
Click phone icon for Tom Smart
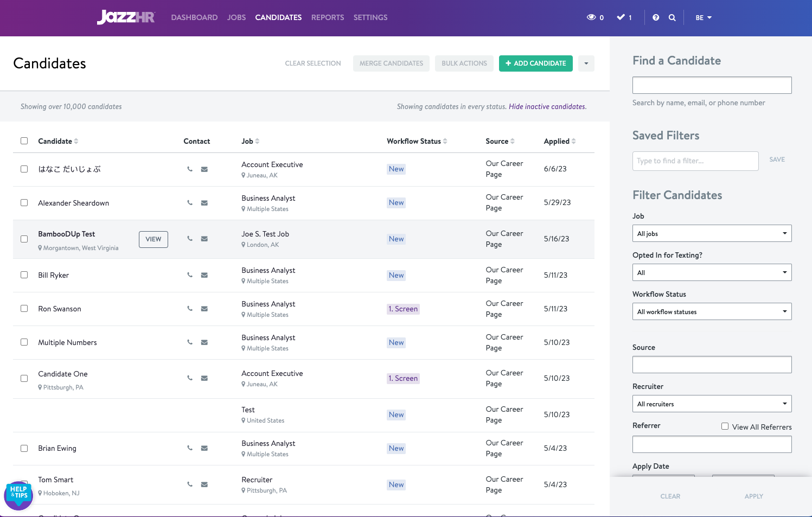pos(190,484)
